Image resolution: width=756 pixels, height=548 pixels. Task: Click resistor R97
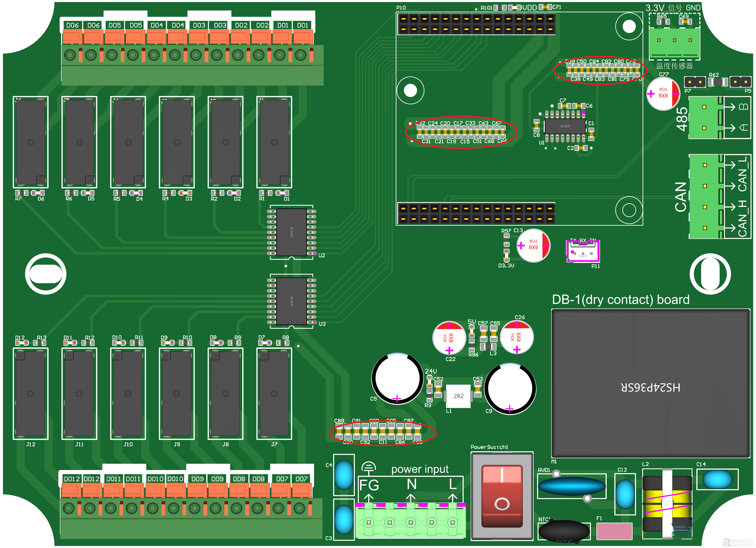pyautogui.click(x=506, y=240)
